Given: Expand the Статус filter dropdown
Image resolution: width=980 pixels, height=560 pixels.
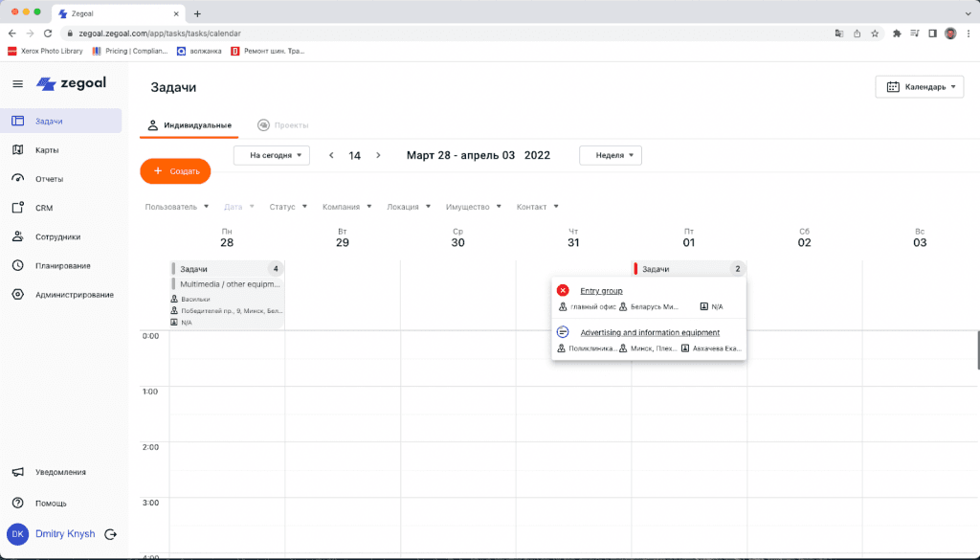Looking at the screenshot, I should click(x=288, y=207).
